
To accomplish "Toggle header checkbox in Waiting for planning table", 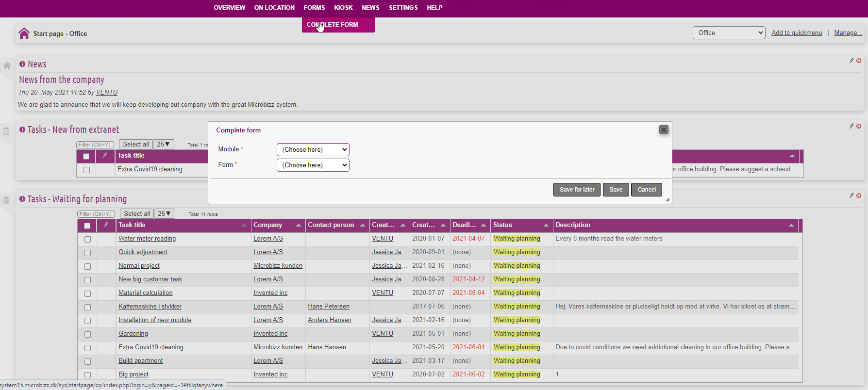I will coord(87,226).
